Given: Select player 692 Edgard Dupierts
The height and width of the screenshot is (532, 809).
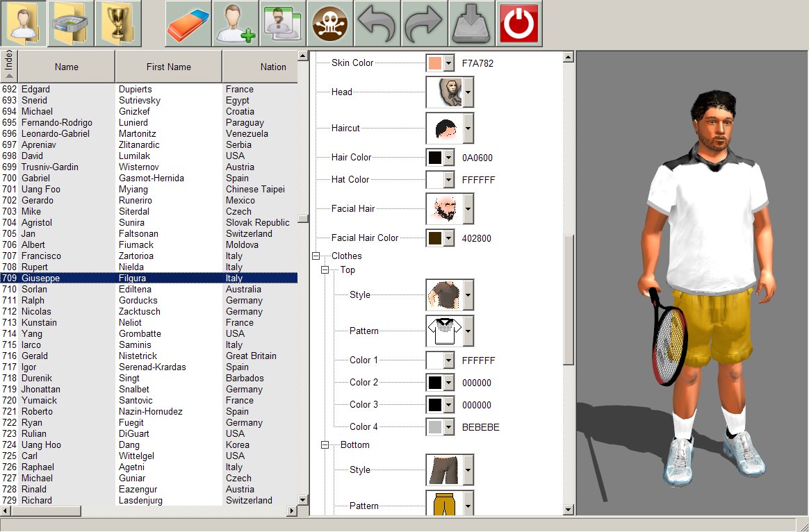Looking at the screenshot, I should pos(149,89).
